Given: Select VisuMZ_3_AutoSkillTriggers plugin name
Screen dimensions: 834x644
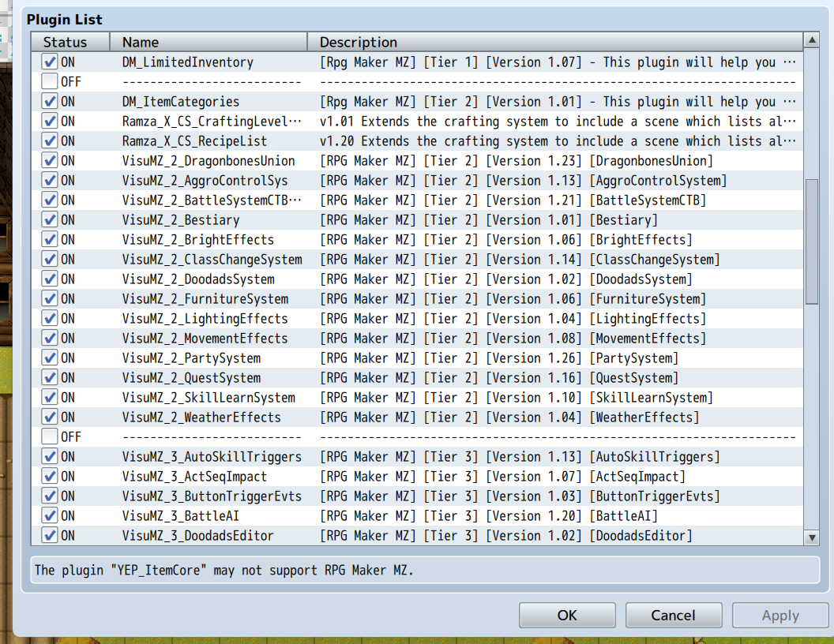Looking at the screenshot, I should pyautogui.click(x=212, y=456).
